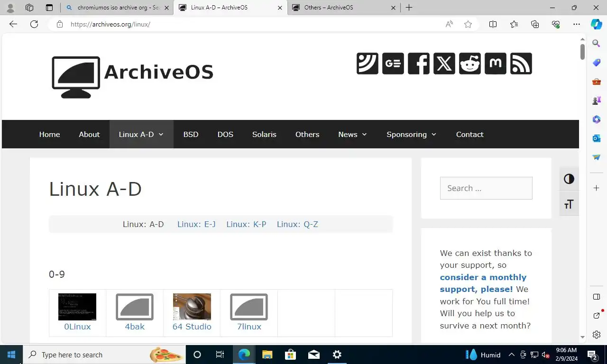Open the Contact menu item
This screenshot has height=364, width=607.
click(470, 134)
